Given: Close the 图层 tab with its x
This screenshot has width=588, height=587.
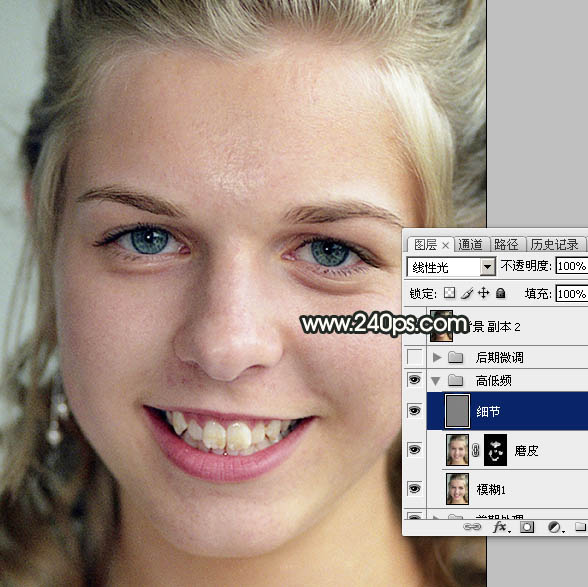Looking at the screenshot, I should (446, 245).
